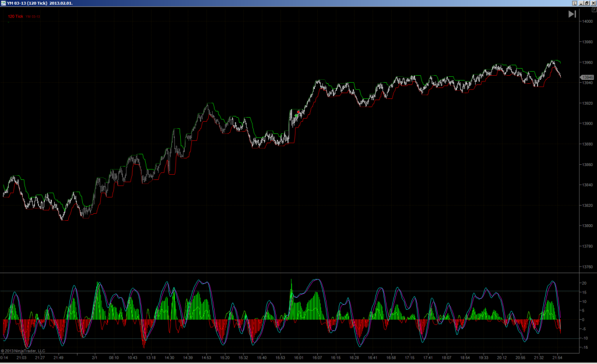Click the small F button above the price axis
This screenshot has width=597, height=364.
pyautogui.click(x=594, y=10)
